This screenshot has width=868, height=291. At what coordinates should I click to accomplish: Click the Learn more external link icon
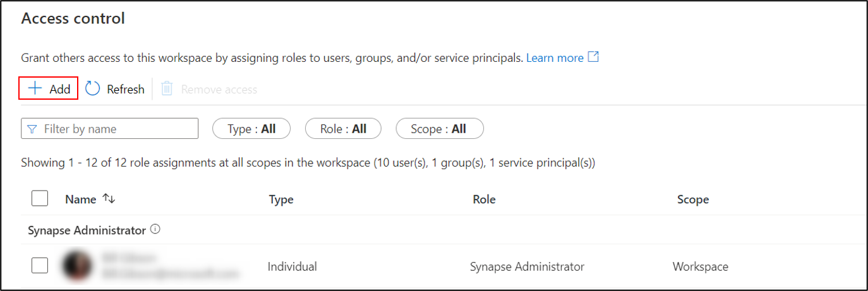pyautogui.click(x=593, y=57)
